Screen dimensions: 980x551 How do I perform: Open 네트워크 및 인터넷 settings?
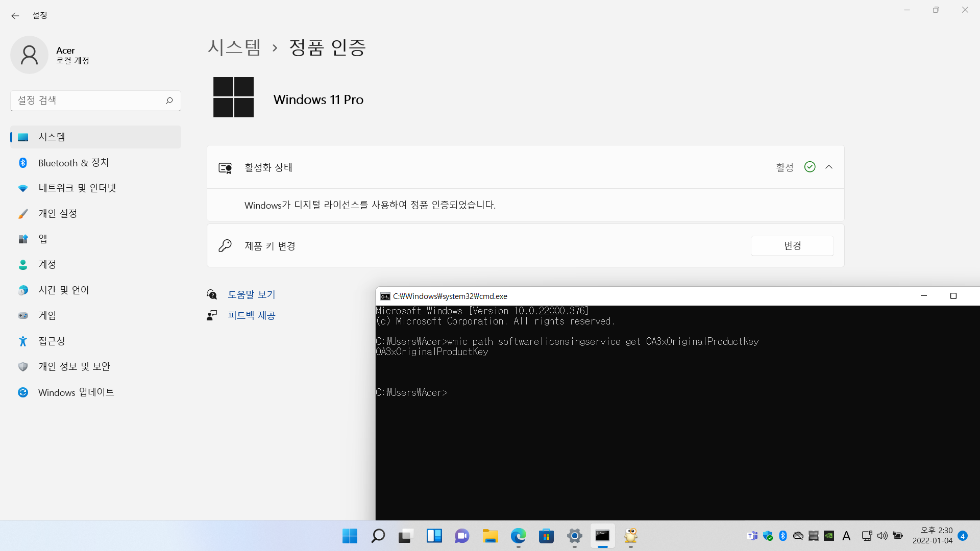(95, 188)
